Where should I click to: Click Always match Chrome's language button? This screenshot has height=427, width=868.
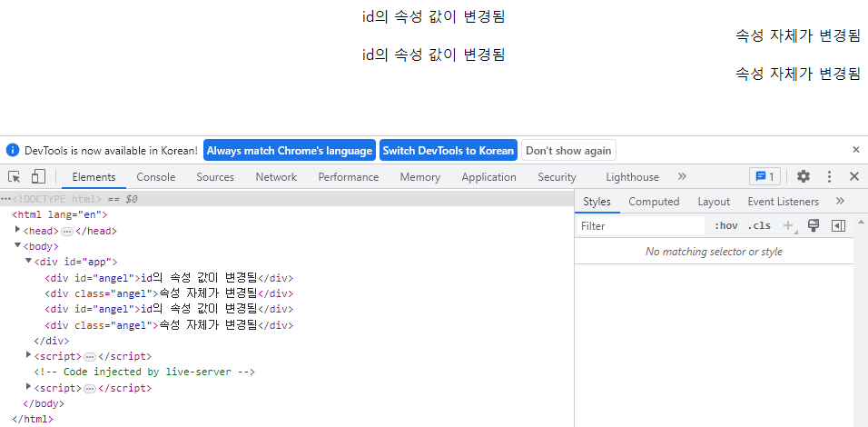290,150
